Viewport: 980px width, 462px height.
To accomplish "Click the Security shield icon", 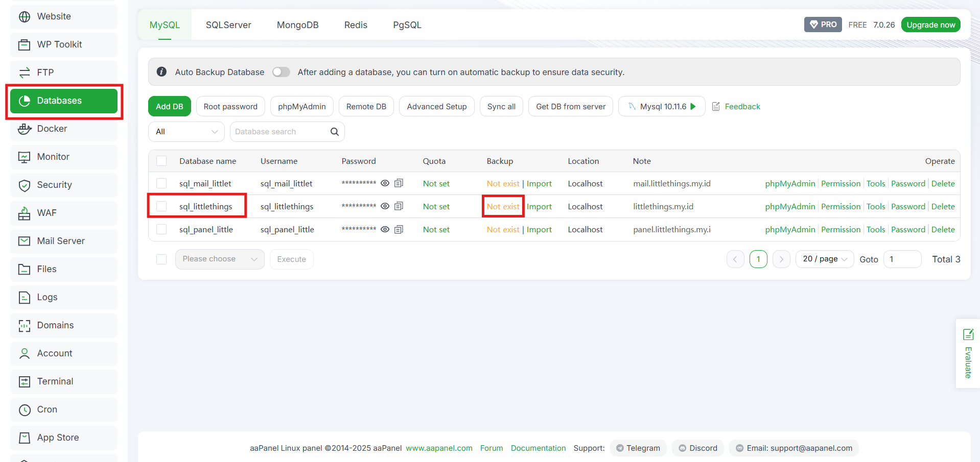I will click(25, 185).
